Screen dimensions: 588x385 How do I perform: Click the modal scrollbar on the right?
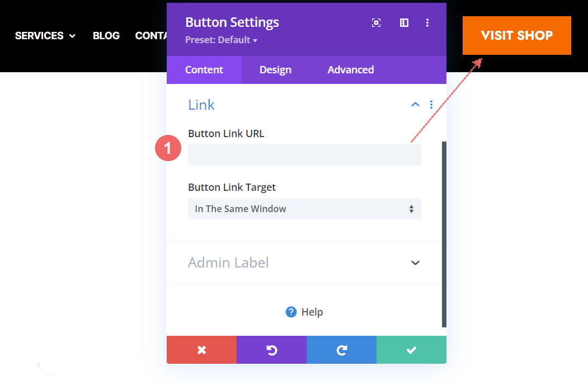click(444, 235)
